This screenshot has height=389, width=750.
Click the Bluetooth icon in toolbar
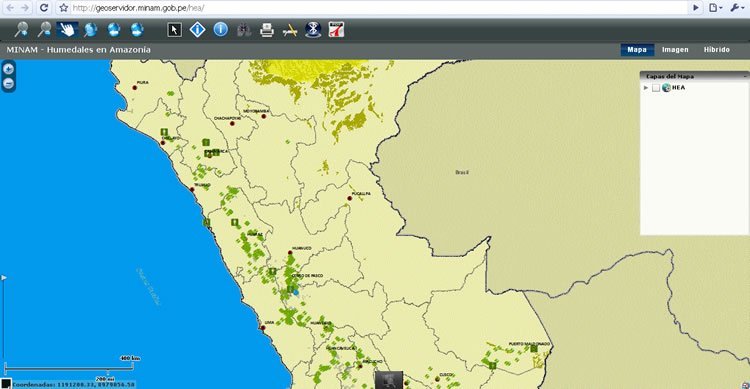pos(313,30)
